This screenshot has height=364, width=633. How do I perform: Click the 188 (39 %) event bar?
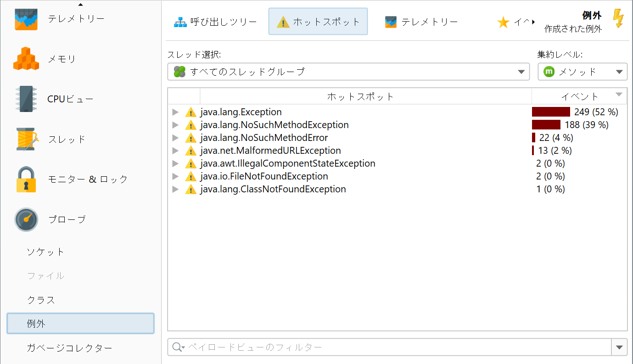coord(546,125)
